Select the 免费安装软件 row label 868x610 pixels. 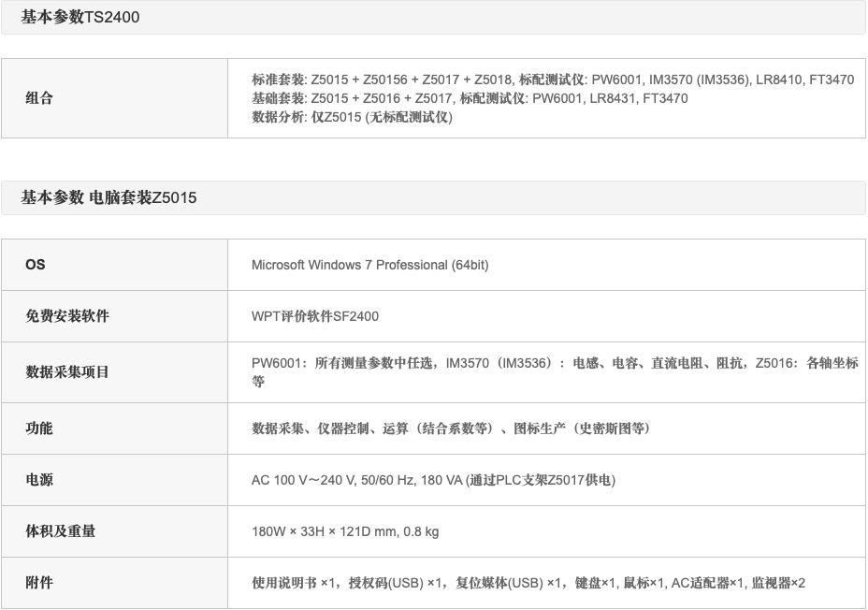click(x=67, y=316)
